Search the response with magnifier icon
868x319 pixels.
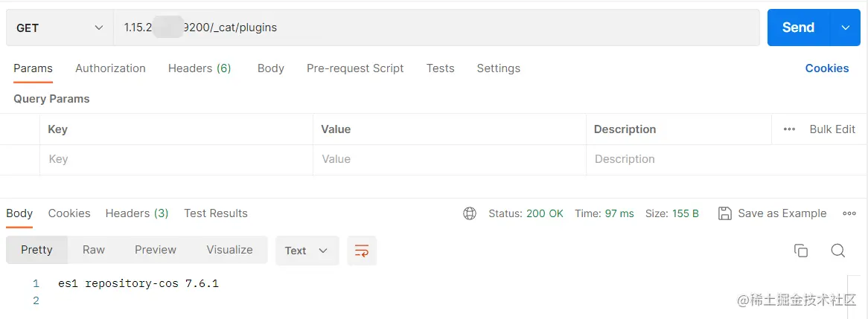pos(837,251)
